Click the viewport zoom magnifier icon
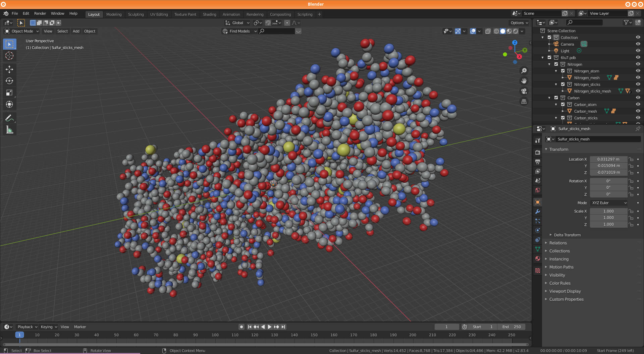The image size is (644, 354). coord(524,71)
